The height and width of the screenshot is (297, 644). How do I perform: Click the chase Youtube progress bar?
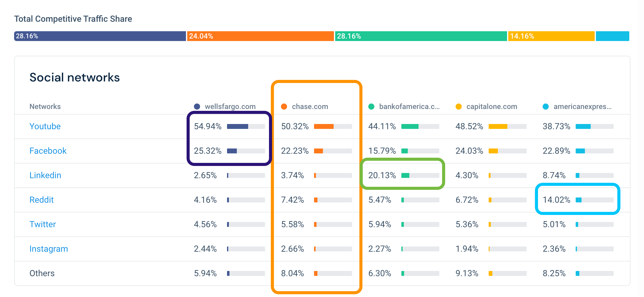pos(333,126)
